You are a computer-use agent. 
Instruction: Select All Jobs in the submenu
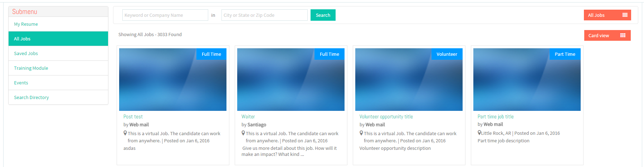[x=58, y=39]
